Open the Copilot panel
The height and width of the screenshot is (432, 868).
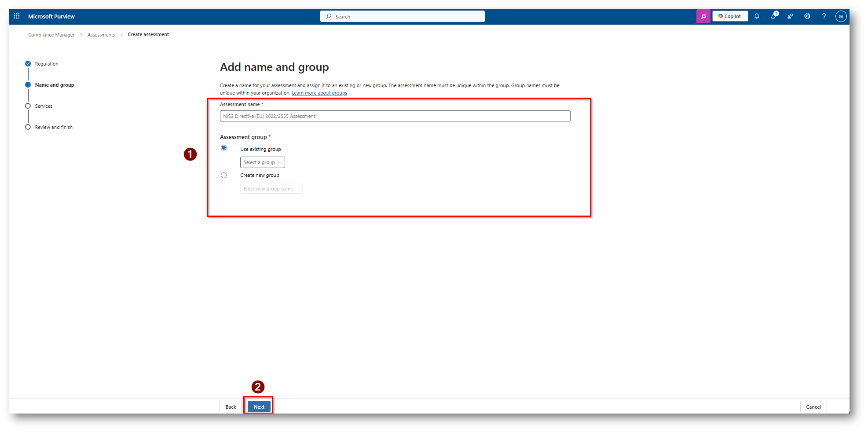[x=730, y=16]
